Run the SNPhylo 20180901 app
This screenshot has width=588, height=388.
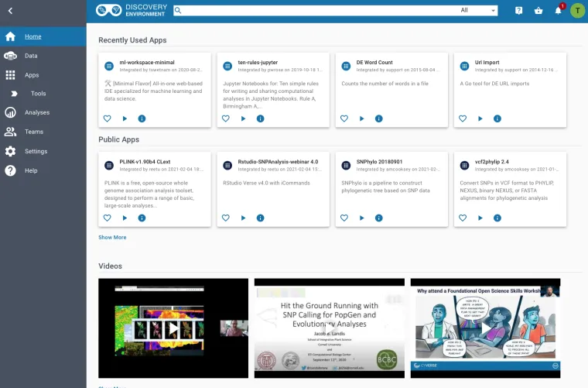pyautogui.click(x=361, y=218)
